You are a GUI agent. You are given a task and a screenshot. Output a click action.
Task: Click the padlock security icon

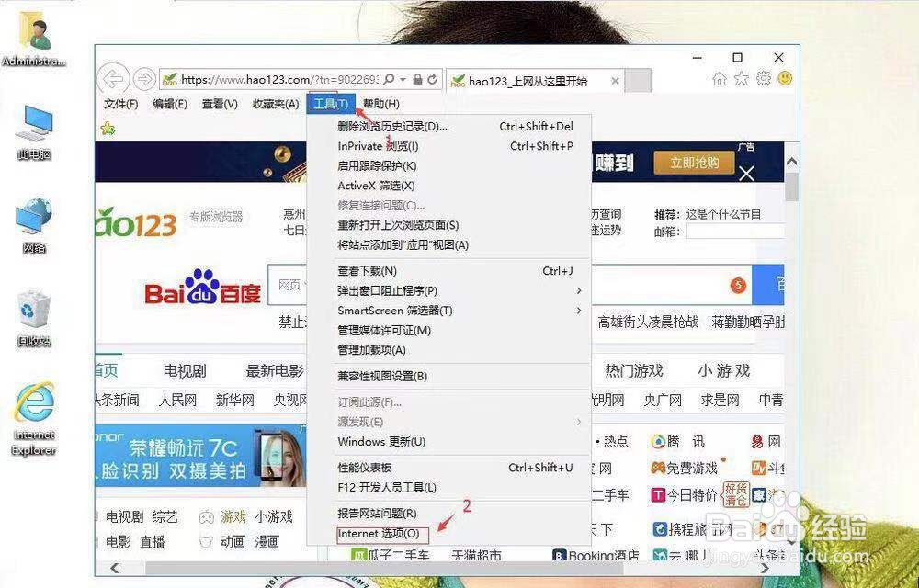tap(418, 79)
